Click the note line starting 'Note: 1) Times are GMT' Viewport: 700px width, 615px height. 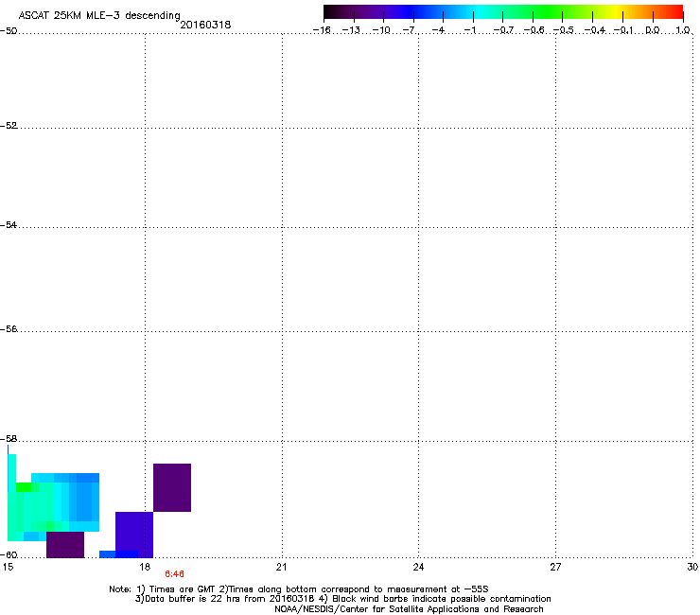pos(299,589)
